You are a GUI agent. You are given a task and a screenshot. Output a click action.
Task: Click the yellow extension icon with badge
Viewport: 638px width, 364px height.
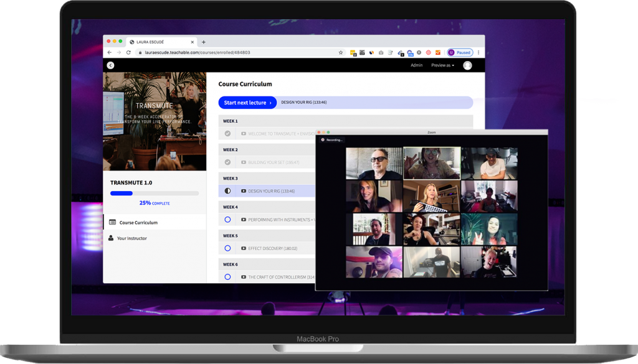click(x=353, y=53)
